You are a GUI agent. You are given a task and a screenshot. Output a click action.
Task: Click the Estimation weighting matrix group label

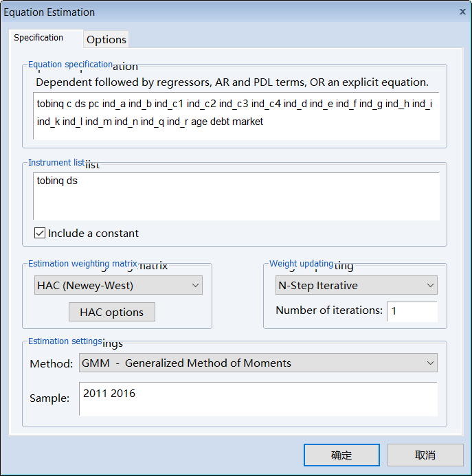tap(82, 264)
